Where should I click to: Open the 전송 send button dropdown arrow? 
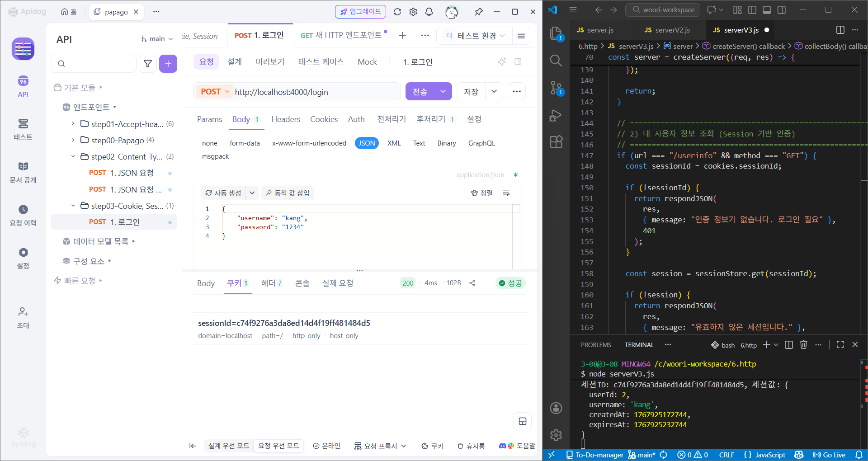(443, 92)
